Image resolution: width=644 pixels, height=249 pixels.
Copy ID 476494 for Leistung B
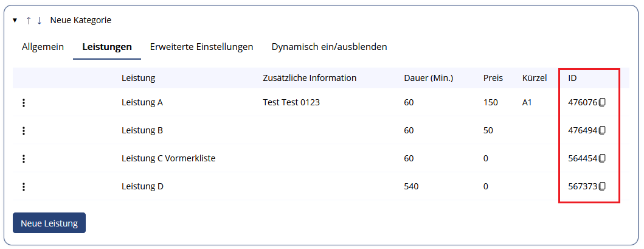coord(602,130)
